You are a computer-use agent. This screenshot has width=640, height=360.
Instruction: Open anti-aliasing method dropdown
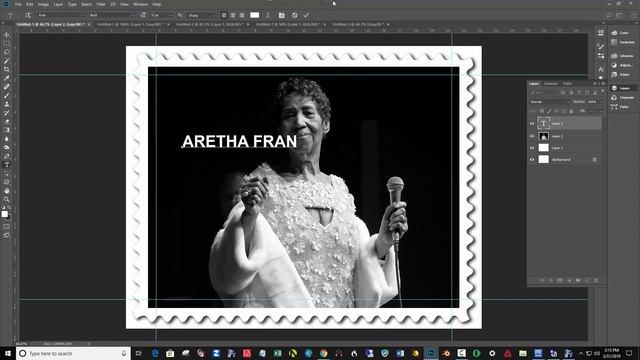tap(201, 15)
